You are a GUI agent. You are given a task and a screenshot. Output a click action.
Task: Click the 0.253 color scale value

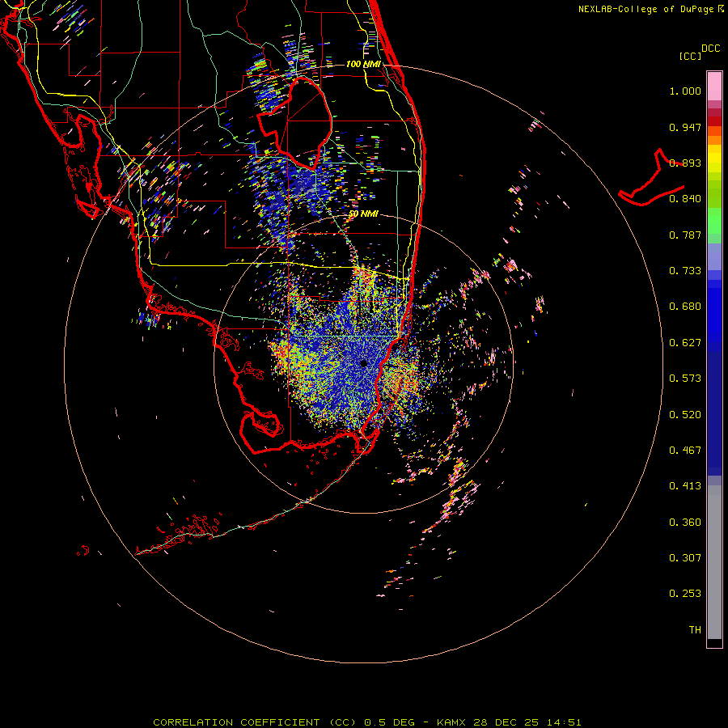tap(685, 594)
